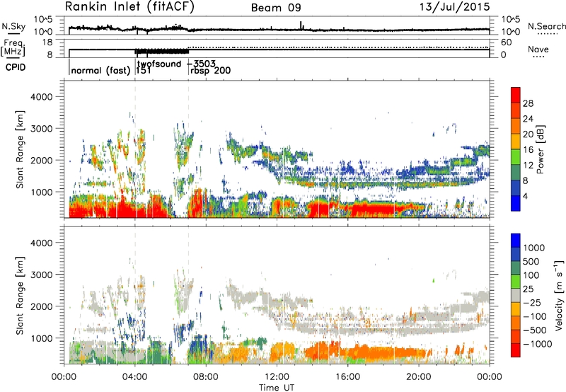The width and height of the screenshot is (566, 392).
Task: Pick the light green 12–16 dB Power segment
Action: coord(516,157)
